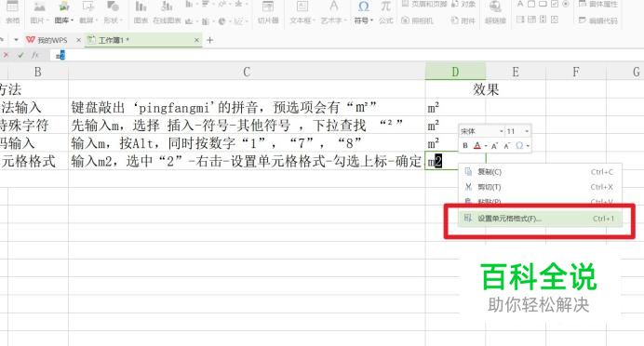Insert a chart with 图表 button
Screen dimensions: 644x346
(x=141, y=12)
